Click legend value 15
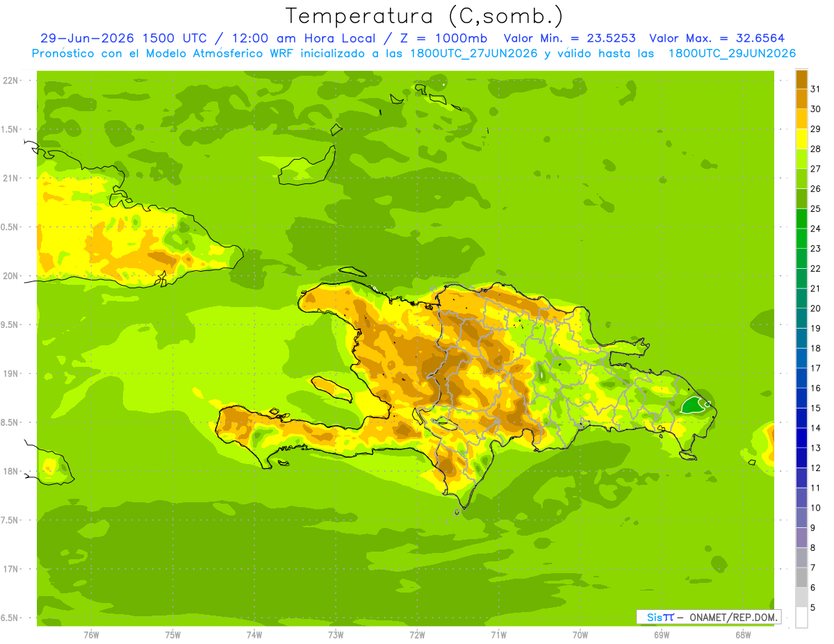This screenshot has width=834, height=644. pos(816,408)
